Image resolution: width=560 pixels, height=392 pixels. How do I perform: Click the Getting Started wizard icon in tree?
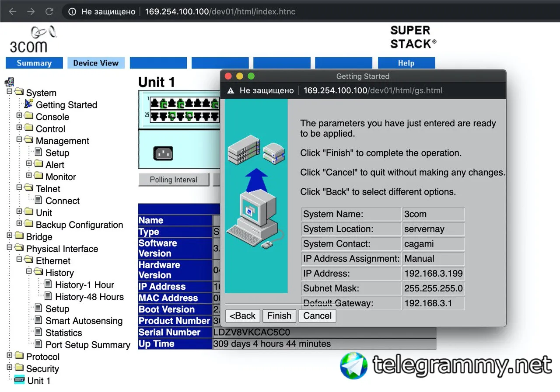pyautogui.click(x=29, y=104)
